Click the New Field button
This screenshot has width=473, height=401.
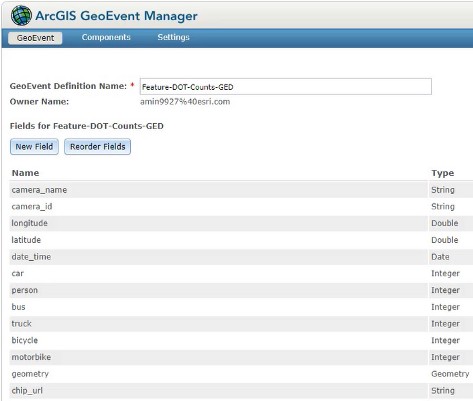34,147
